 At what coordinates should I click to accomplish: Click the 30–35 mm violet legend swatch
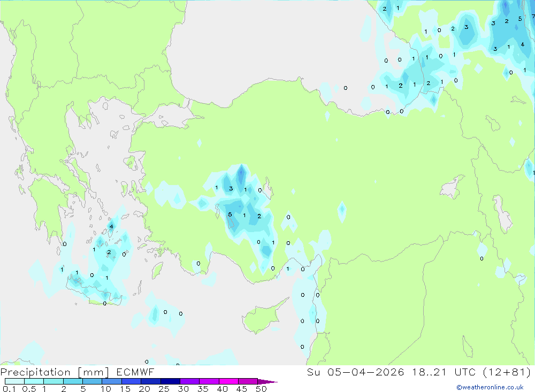pyautogui.click(x=190, y=381)
